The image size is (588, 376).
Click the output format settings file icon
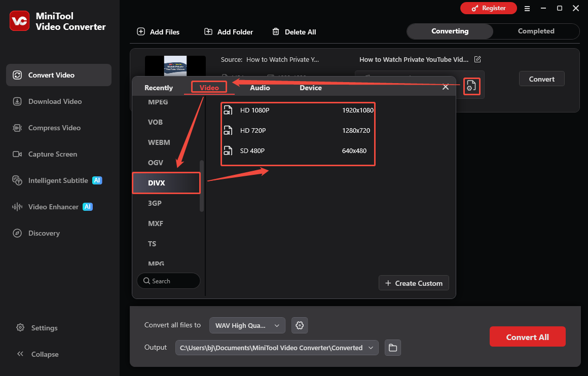(471, 86)
